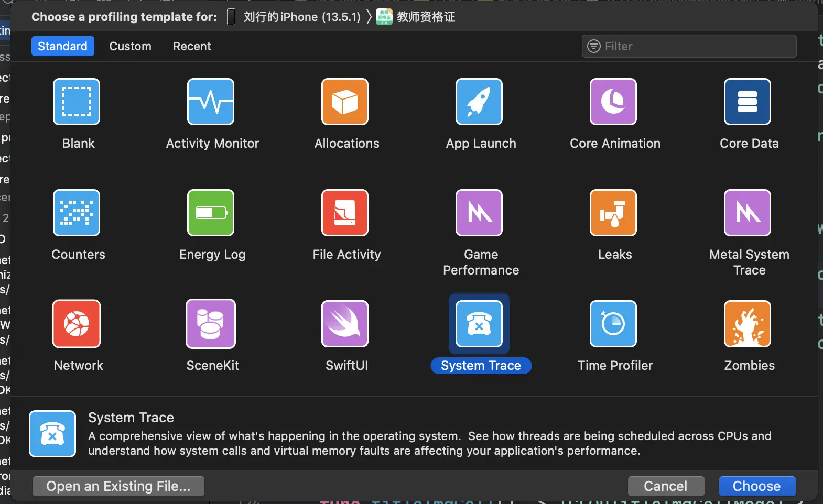Click the Energy Log label

[212, 255]
